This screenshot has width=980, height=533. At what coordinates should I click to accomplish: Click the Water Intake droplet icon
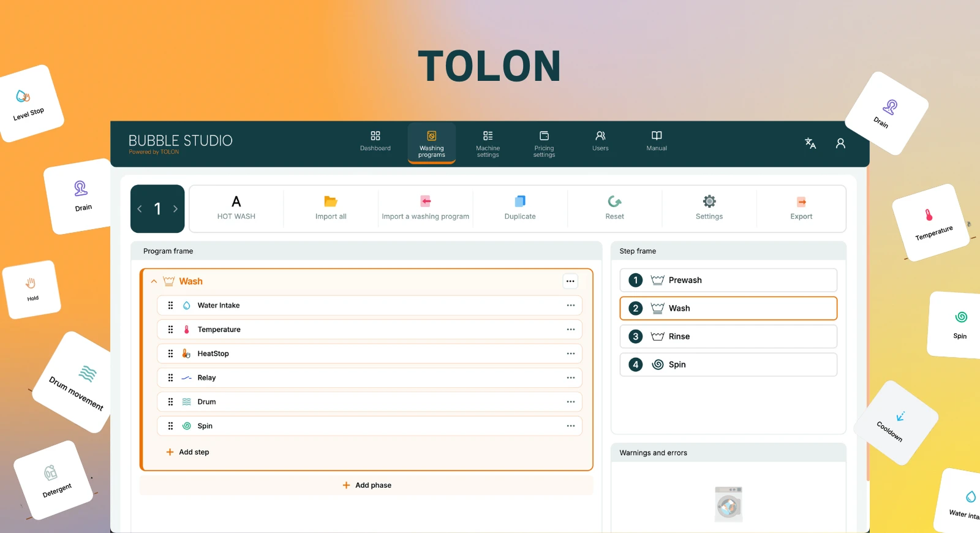[x=187, y=305]
